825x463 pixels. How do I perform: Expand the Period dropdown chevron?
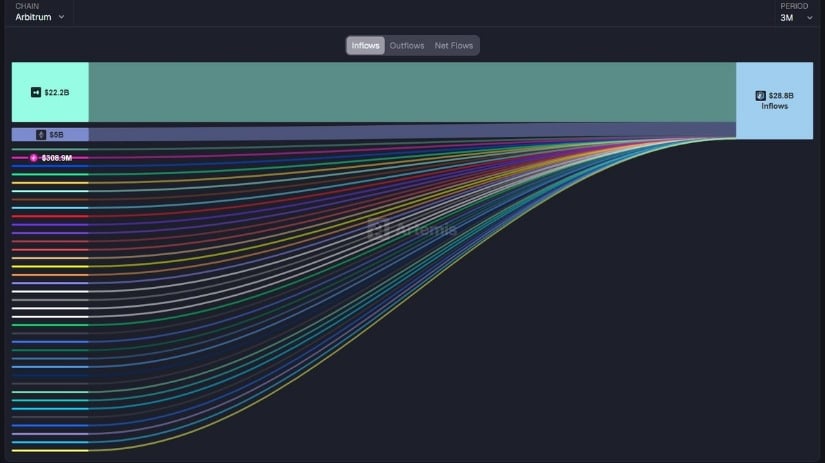[809, 17]
